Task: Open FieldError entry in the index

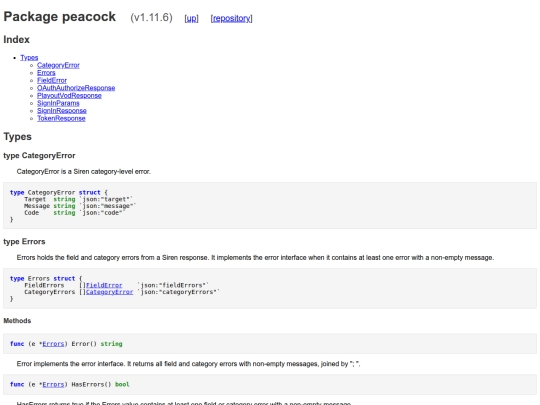Action: click(52, 80)
